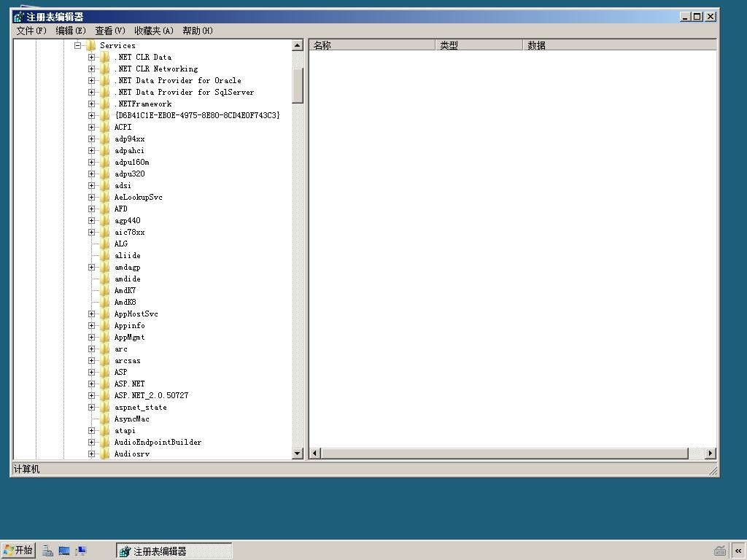Select the adpu160m key

click(131, 163)
